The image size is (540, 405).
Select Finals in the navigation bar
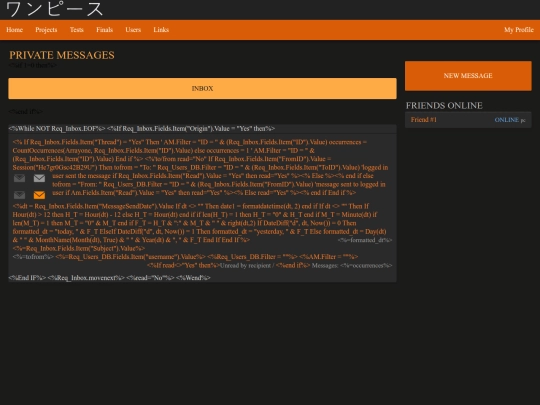[104, 30]
